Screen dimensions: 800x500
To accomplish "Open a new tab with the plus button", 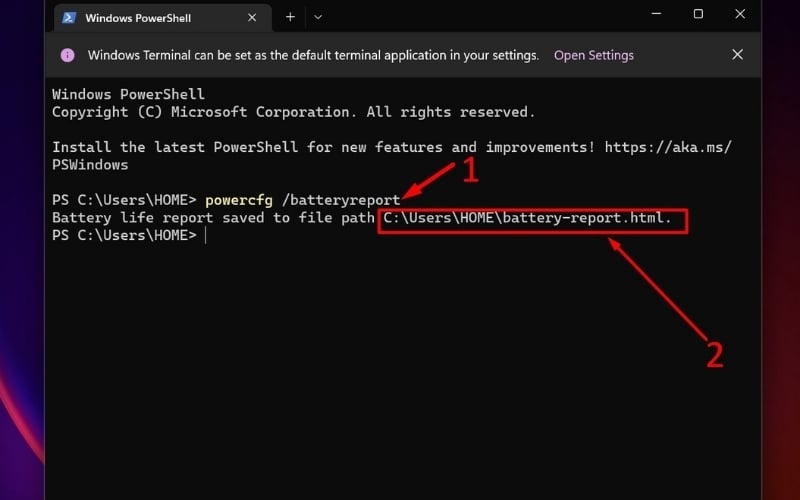I will [x=290, y=17].
